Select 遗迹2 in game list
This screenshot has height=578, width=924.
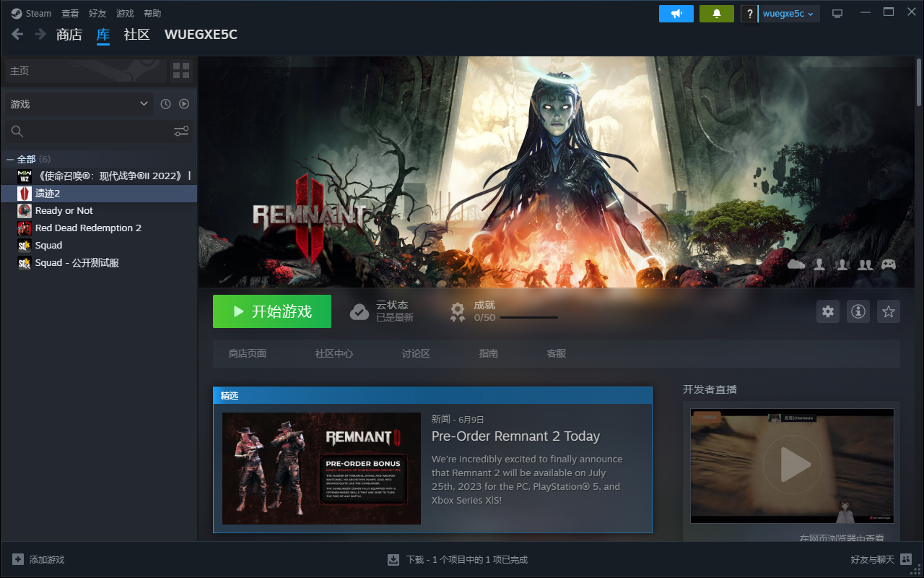click(x=99, y=193)
